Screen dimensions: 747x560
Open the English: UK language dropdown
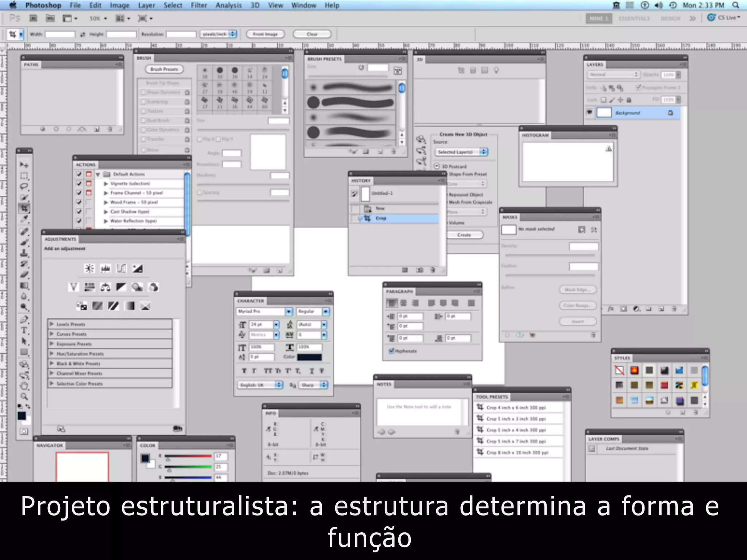pos(260,385)
